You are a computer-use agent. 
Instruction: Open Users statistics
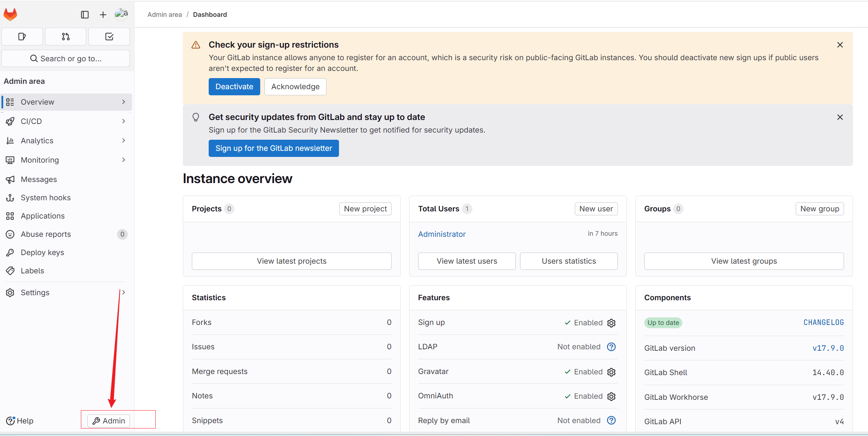(569, 261)
